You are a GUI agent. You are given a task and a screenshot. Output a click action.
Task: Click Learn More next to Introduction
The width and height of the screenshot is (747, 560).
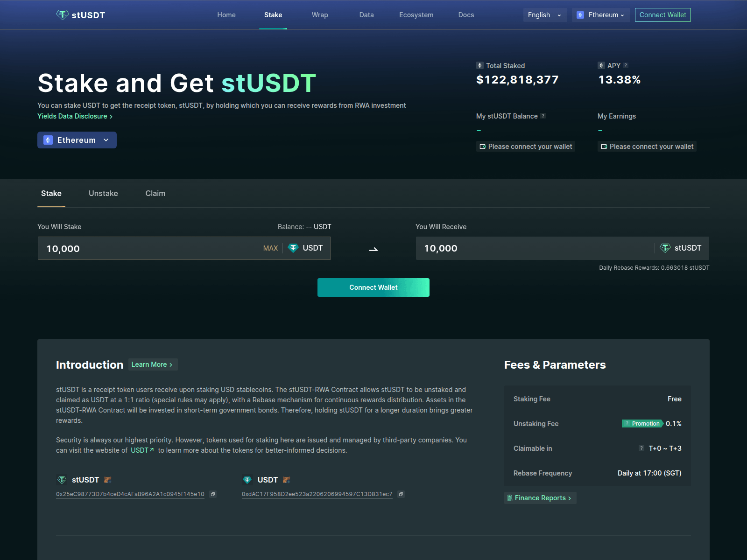pos(153,364)
